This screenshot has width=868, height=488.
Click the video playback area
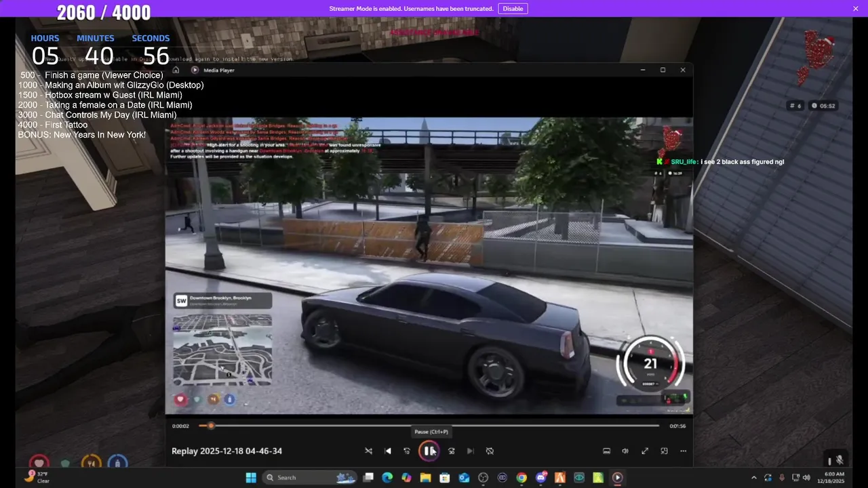(x=429, y=266)
